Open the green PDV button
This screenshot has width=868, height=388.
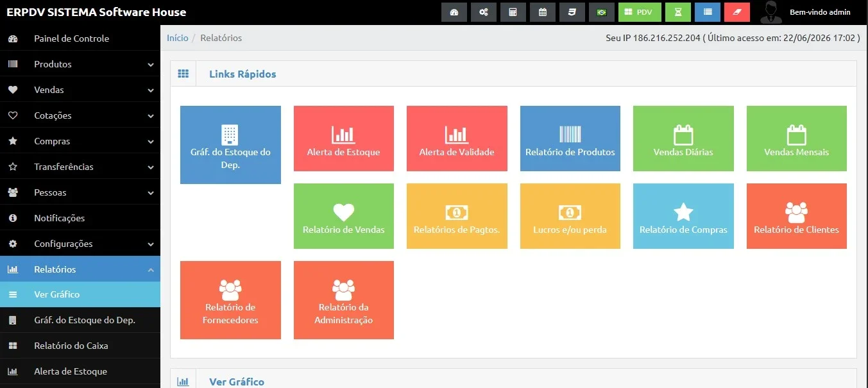[x=640, y=12]
